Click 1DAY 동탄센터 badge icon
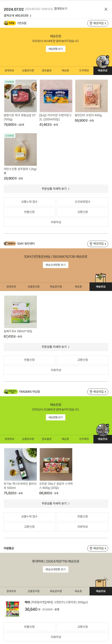This screenshot has width=112, height=644. coord(10,243)
